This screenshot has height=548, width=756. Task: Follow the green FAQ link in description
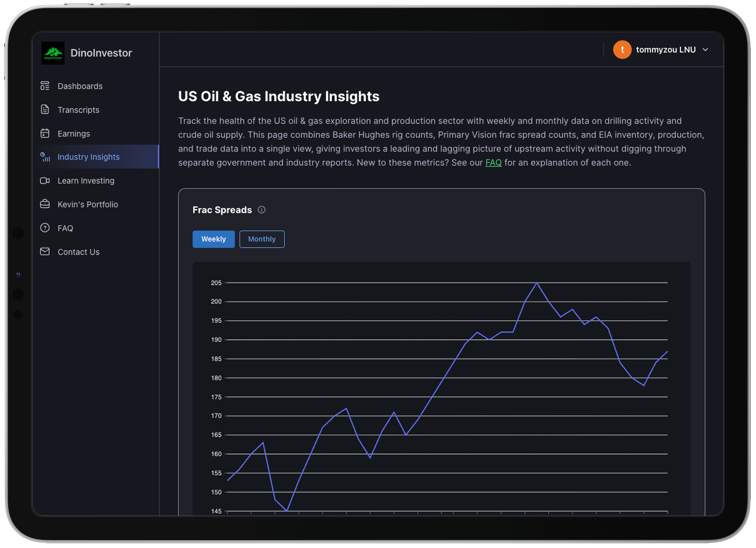(494, 163)
